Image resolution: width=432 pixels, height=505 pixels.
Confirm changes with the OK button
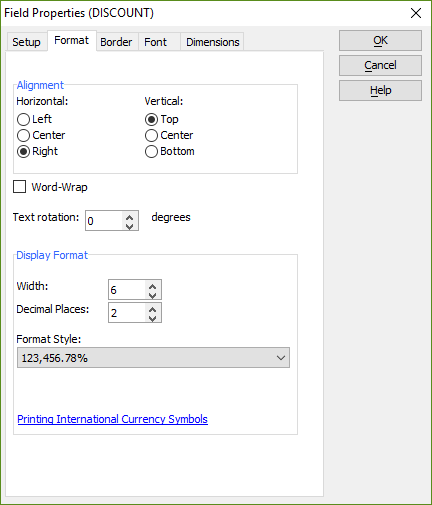point(380,40)
